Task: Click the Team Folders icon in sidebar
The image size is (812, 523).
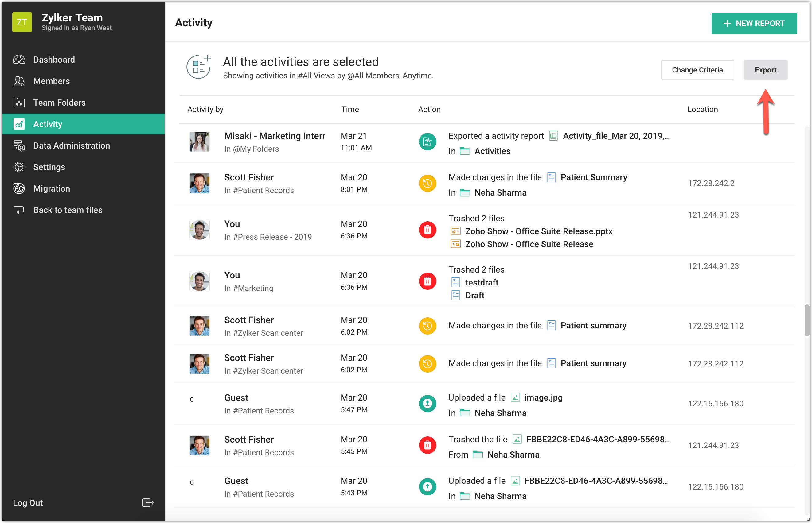Action: [19, 103]
